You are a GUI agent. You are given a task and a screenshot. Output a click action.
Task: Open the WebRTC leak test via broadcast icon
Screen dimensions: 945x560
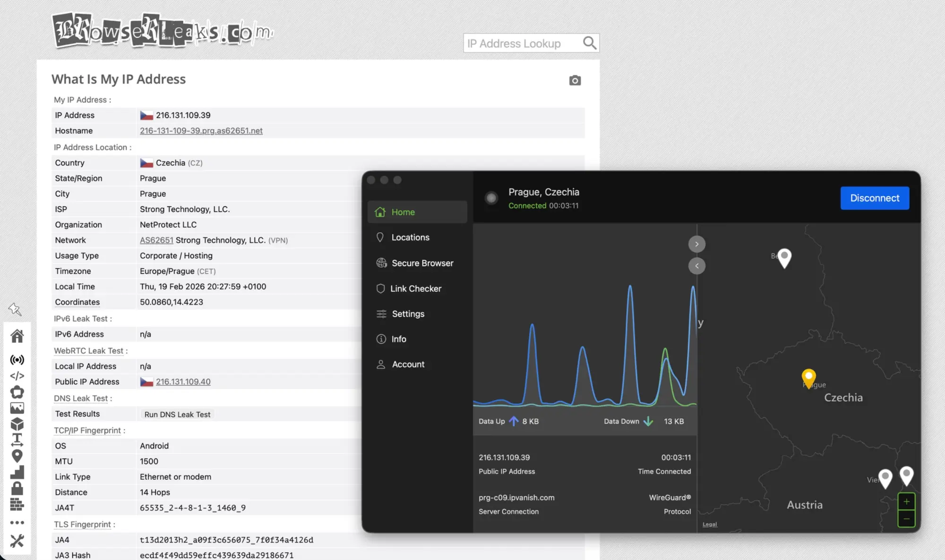tap(17, 360)
